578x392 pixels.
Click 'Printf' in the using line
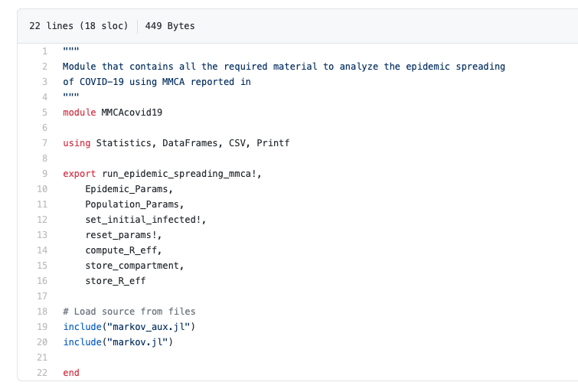coord(273,142)
